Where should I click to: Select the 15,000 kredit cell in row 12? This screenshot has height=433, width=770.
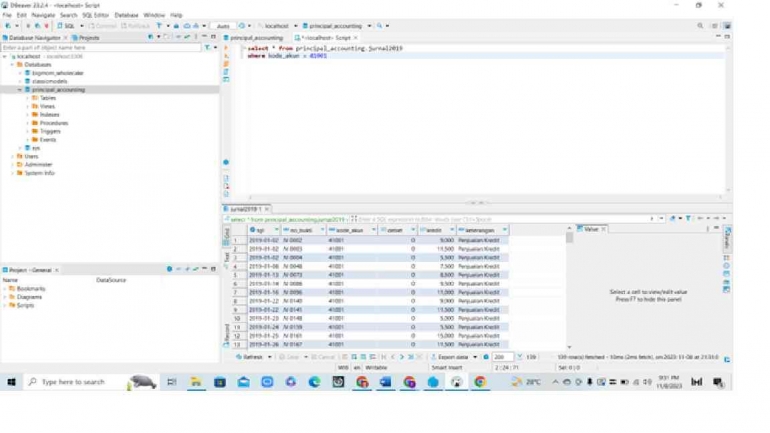point(436,336)
